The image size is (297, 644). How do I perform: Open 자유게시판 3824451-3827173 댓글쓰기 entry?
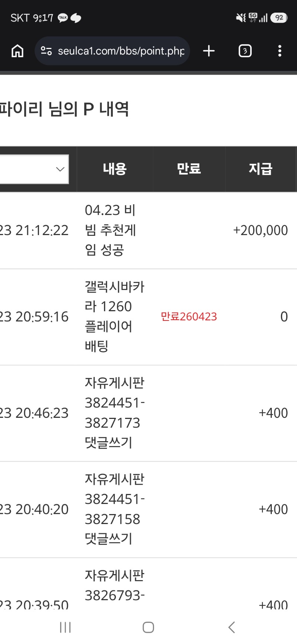pyautogui.click(x=114, y=413)
